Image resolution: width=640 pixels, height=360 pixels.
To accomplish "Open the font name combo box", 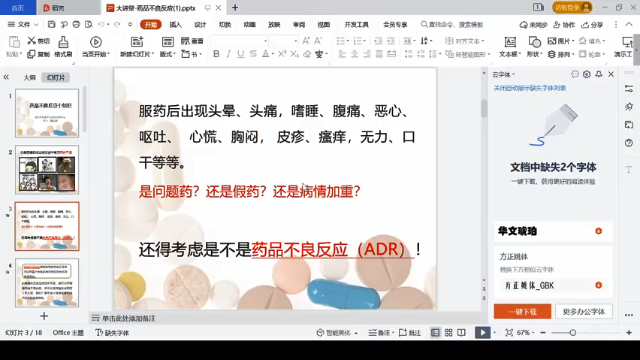I will coord(239,41).
